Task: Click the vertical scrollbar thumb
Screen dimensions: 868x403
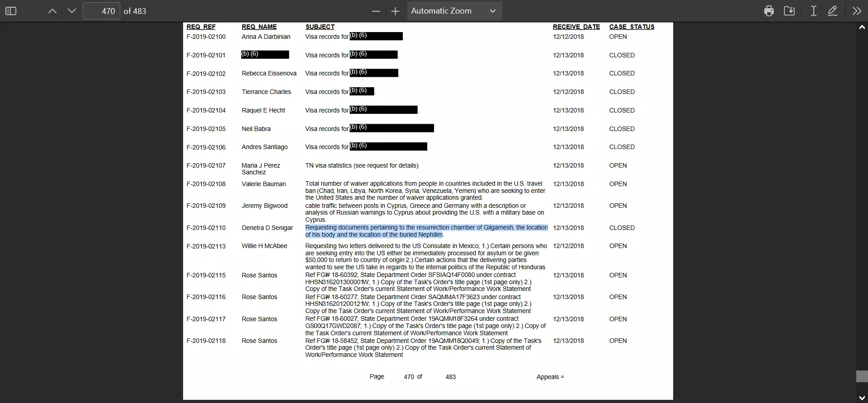Action: pyautogui.click(x=862, y=376)
